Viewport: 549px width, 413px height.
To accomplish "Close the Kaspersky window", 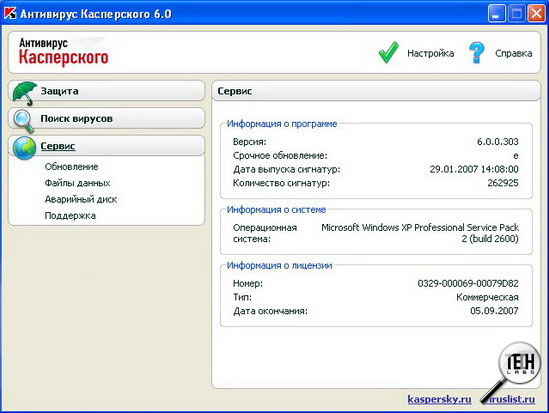I will coord(536,14).
